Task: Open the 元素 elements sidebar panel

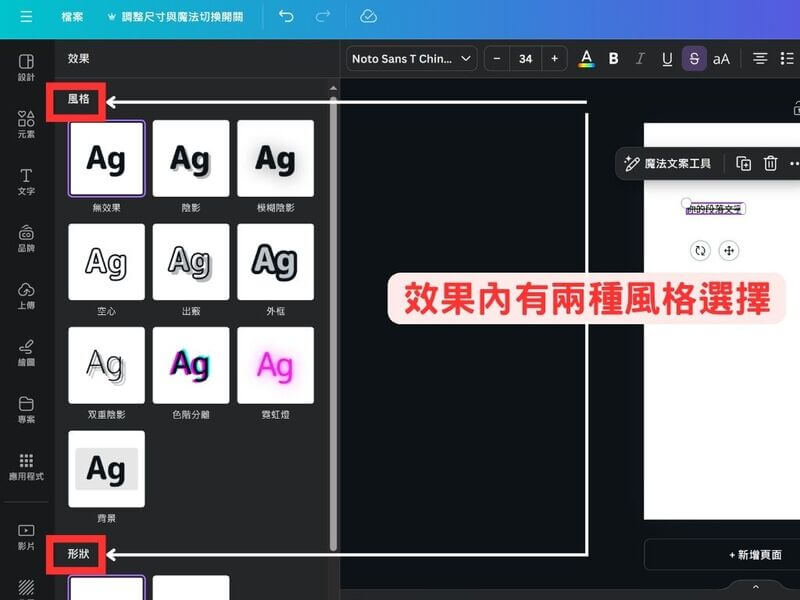Action: pos(26,124)
